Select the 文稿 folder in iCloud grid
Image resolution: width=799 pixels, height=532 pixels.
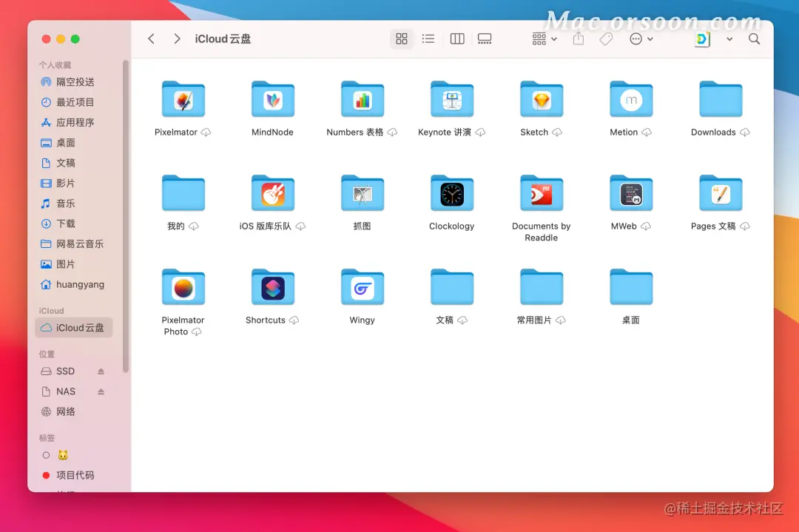pos(452,287)
